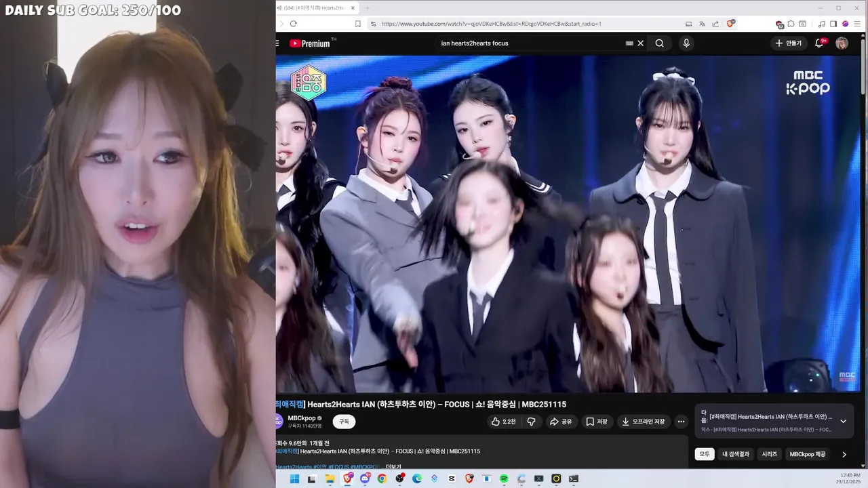
Task: Click the 만들기 create button
Action: click(788, 43)
